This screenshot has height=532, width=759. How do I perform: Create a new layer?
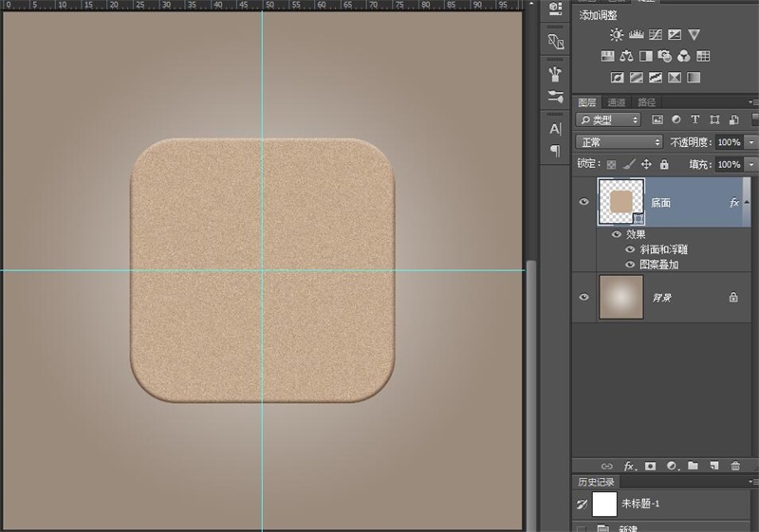pyautogui.click(x=714, y=466)
